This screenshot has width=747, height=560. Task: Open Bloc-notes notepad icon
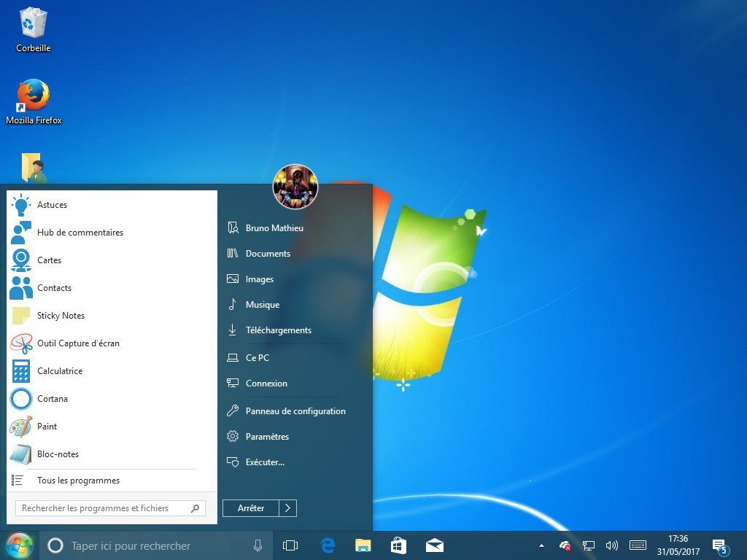coord(21,454)
